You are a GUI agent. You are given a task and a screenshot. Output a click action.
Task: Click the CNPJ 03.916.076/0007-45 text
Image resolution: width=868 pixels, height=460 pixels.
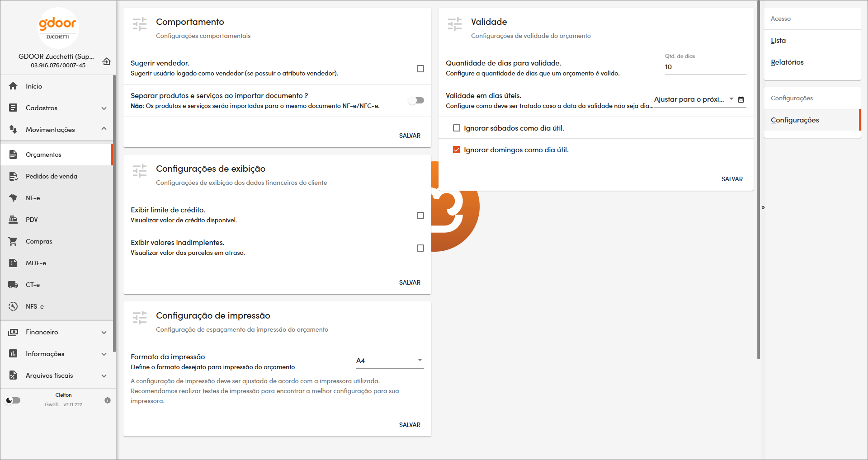(x=58, y=66)
